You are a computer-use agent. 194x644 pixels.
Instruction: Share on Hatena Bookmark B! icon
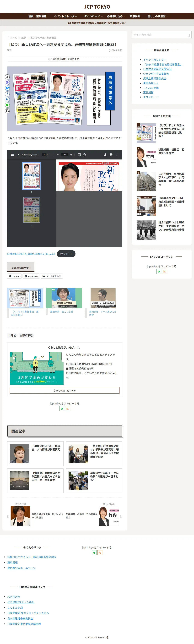[x=7, y=99]
